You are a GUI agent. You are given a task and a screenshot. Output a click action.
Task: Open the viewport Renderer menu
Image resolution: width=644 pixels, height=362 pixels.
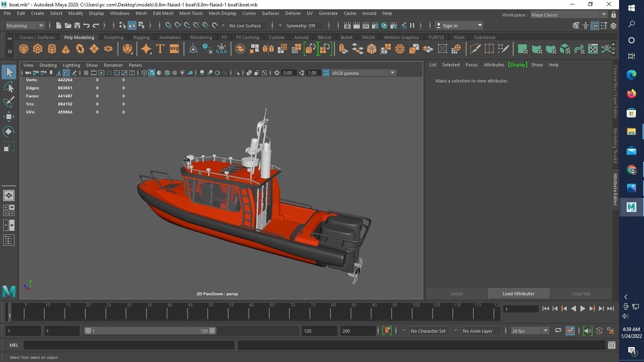[113, 65]
